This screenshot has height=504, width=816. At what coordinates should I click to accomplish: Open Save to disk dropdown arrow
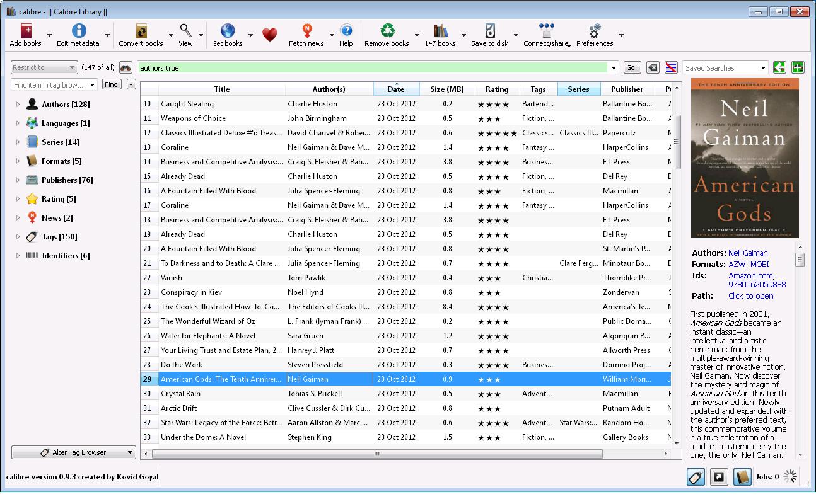click(x=516, y=35)
